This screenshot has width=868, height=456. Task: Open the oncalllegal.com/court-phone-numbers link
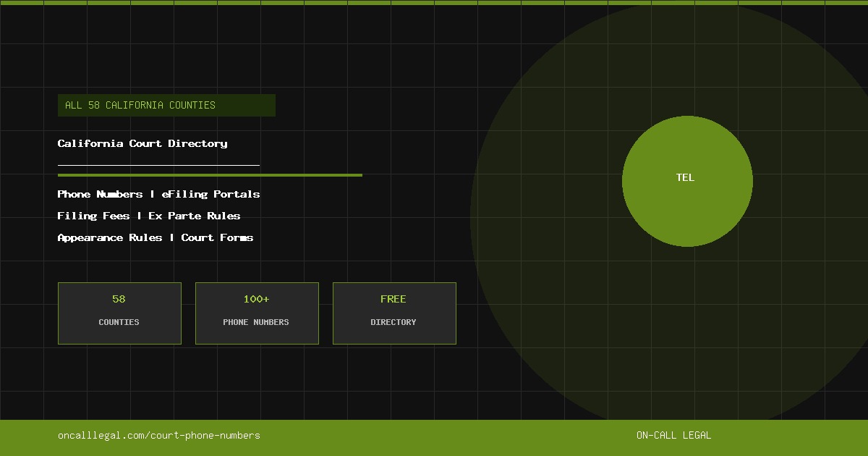159,435
